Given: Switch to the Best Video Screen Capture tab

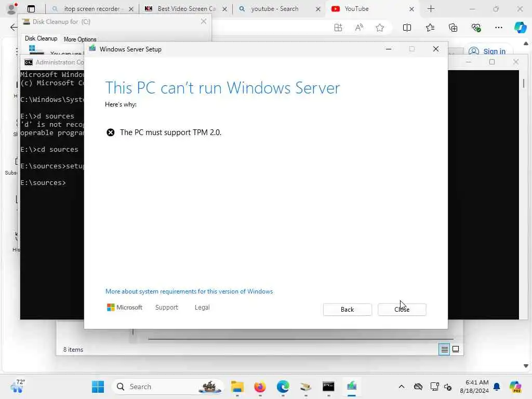Looking at the screenshot, I should click(x=186, y=9).
